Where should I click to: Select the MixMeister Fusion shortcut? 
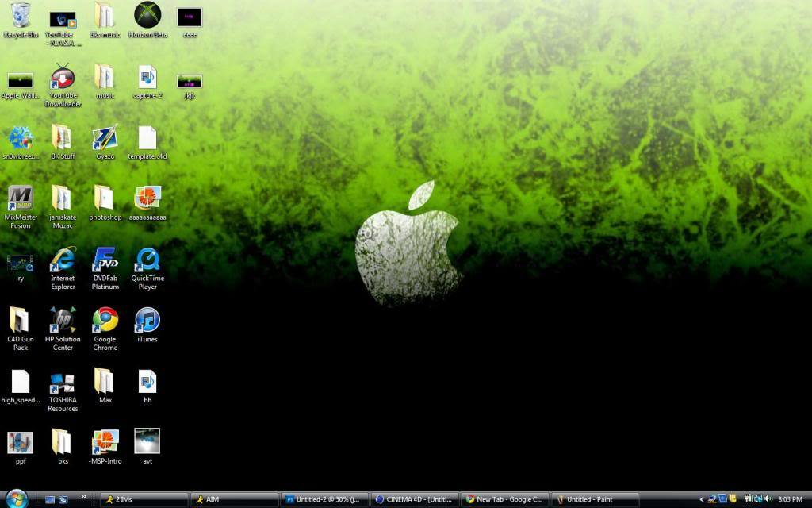(21, 198)
